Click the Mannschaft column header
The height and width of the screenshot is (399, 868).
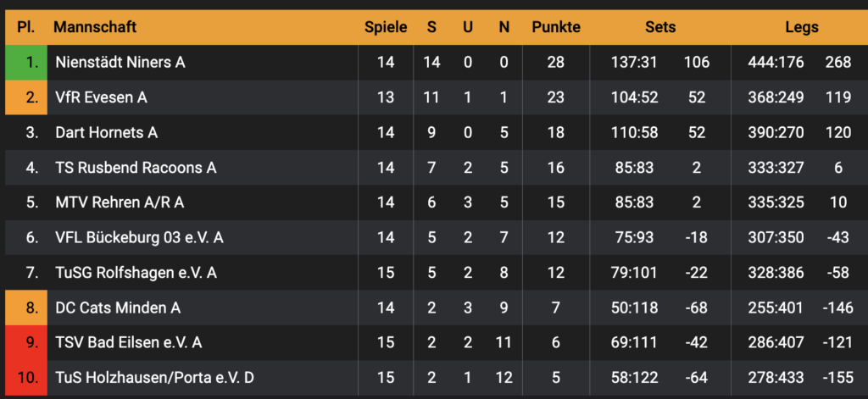[x=94, y=27]
